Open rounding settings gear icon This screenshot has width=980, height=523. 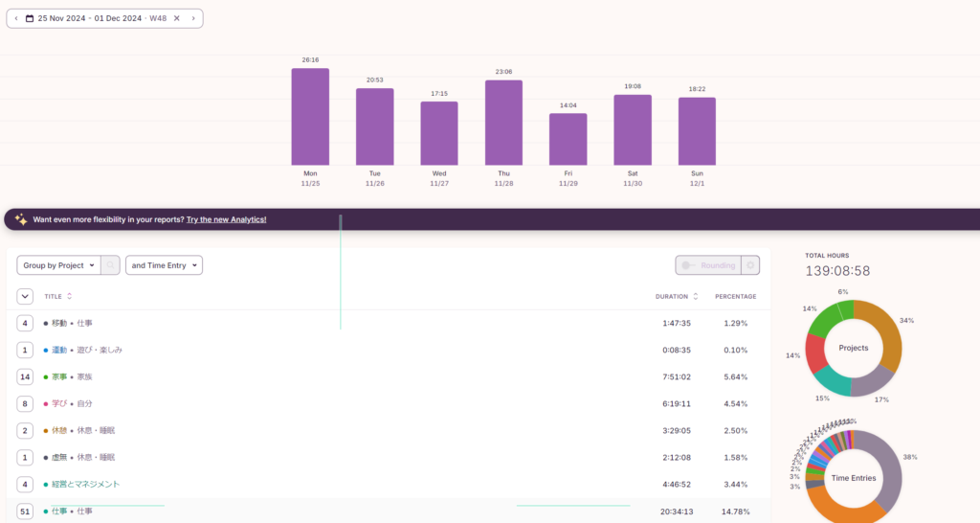click(751, 265)
